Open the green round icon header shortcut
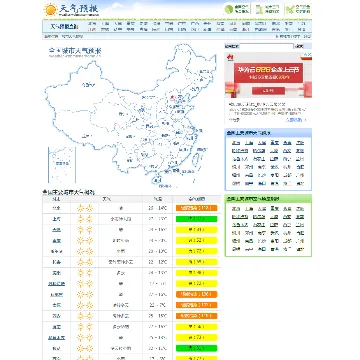 coord(229,9)
